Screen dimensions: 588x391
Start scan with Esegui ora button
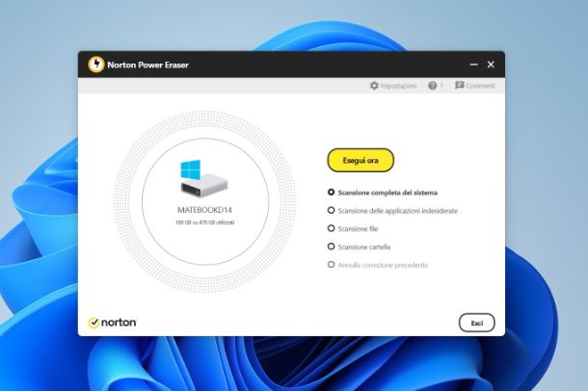(361, 160)
